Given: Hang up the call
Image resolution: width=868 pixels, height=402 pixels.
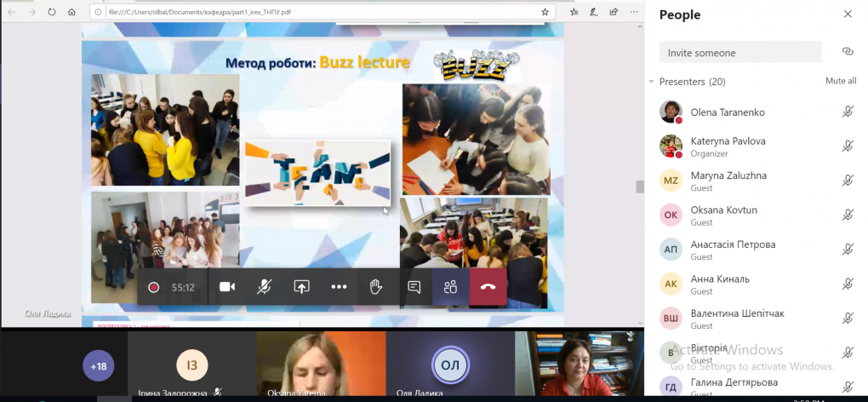Looking at the screenshot, I should pos(488,287).
